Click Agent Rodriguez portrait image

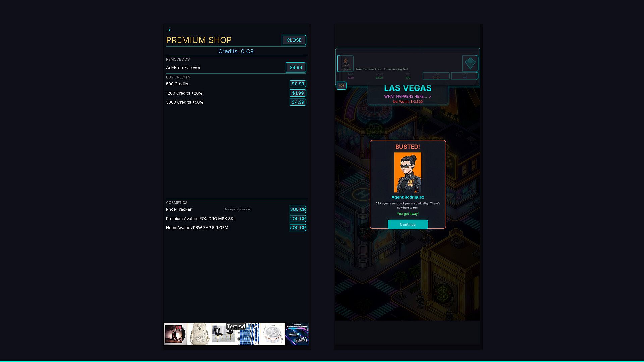click(408, 173)
